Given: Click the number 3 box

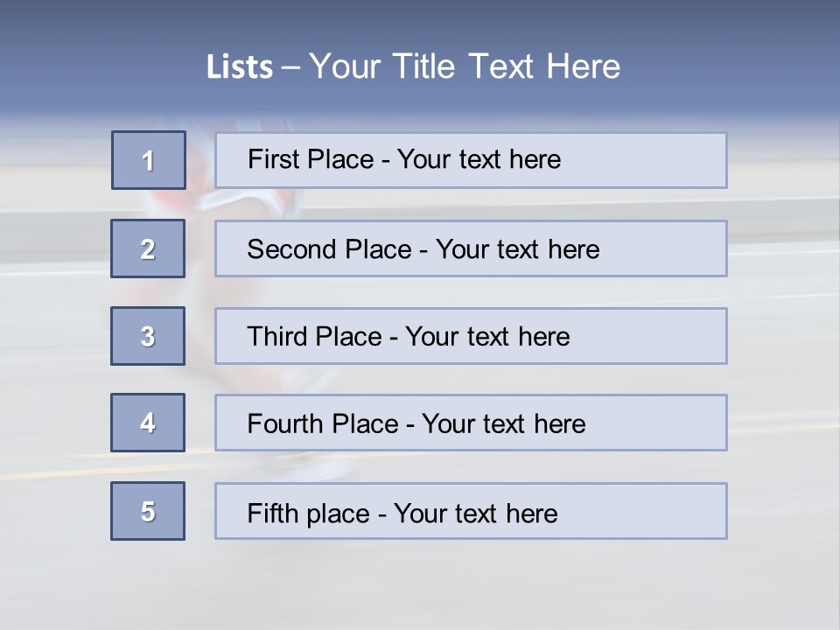Looking at the screenshot, I should 148,336.
